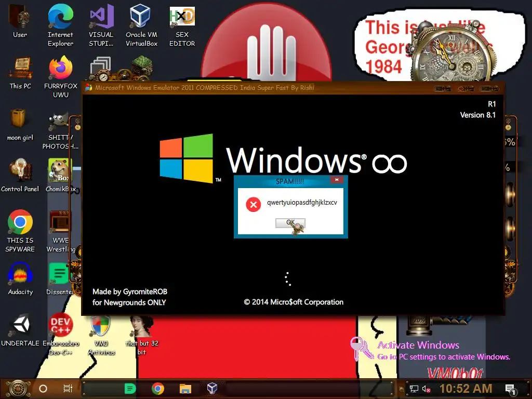Click 'Made by GyromiteROB' text

coord(129,291)
